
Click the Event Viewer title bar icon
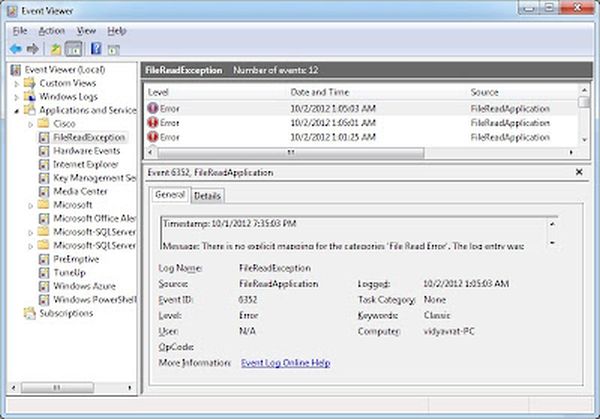[12, 11]
